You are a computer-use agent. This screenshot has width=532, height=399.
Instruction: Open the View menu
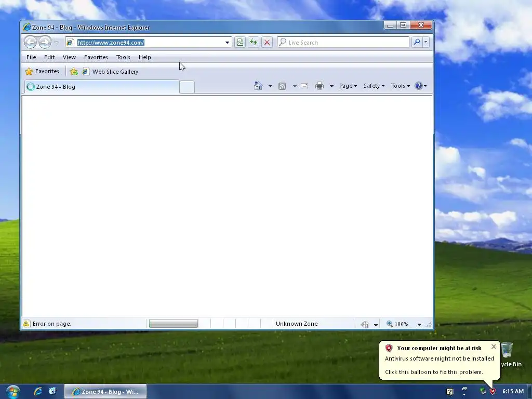[69, 57]
